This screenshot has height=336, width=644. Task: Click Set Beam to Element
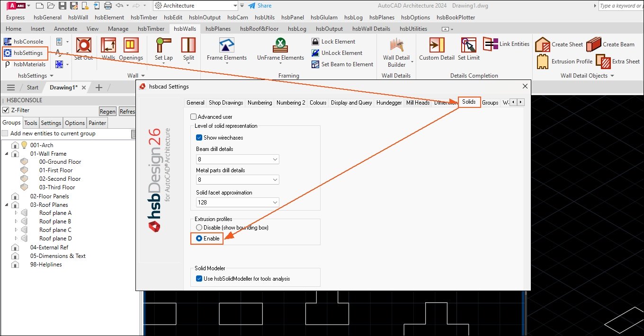343,64
